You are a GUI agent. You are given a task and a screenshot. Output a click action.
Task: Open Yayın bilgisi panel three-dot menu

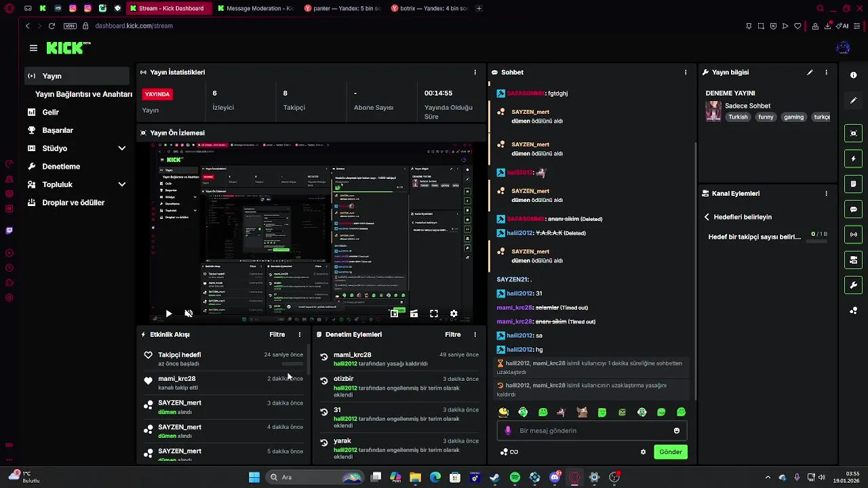(x=826, y=72)
